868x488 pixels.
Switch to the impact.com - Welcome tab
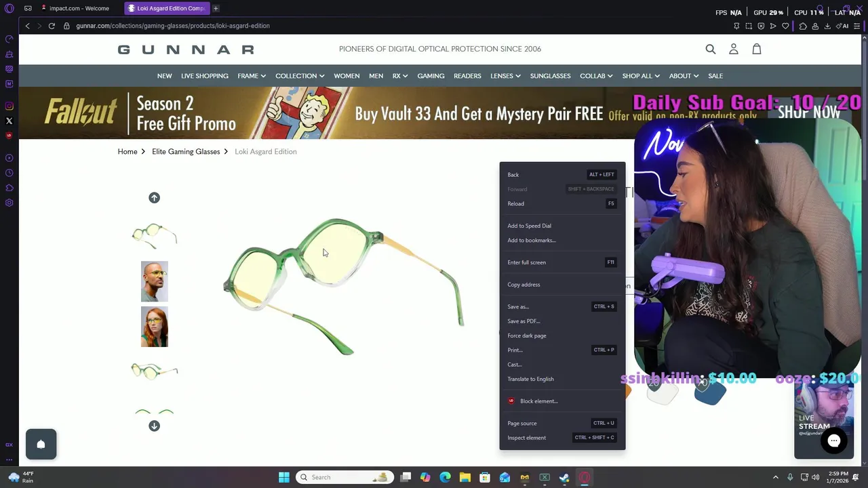coord(79,8)
